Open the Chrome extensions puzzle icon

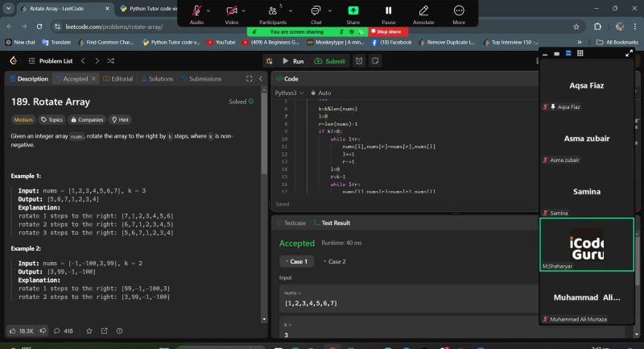pos(597,27)
